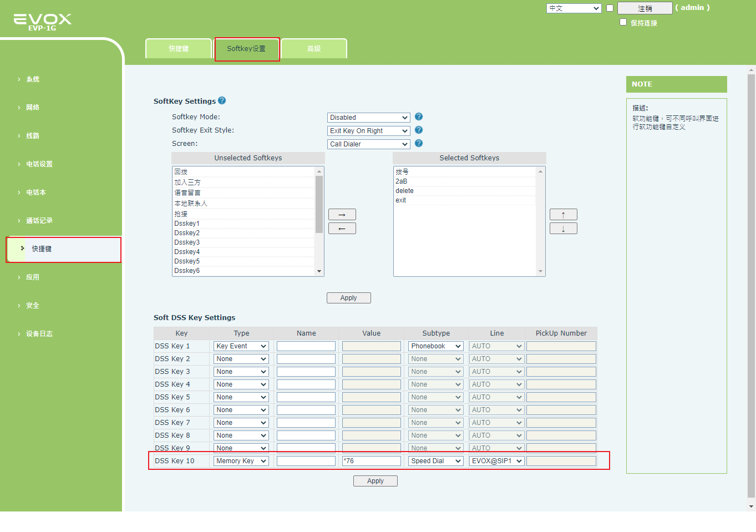Open 应用 sidebar section

pos(33,277)
